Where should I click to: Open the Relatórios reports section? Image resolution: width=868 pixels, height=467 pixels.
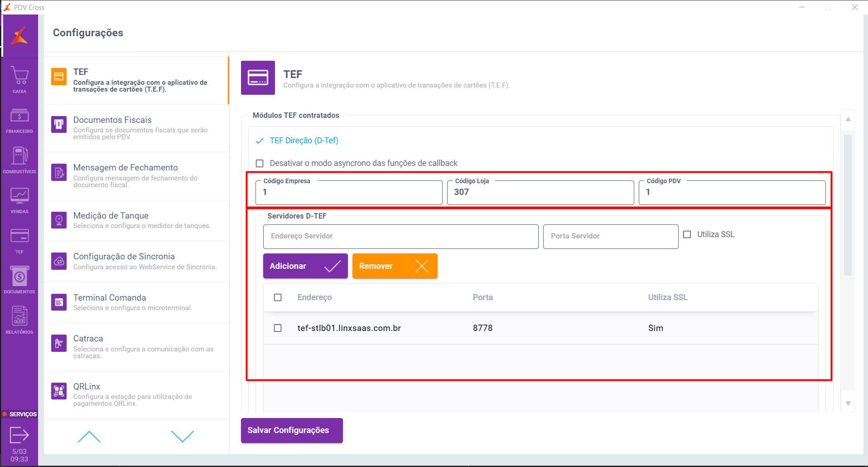19,320
